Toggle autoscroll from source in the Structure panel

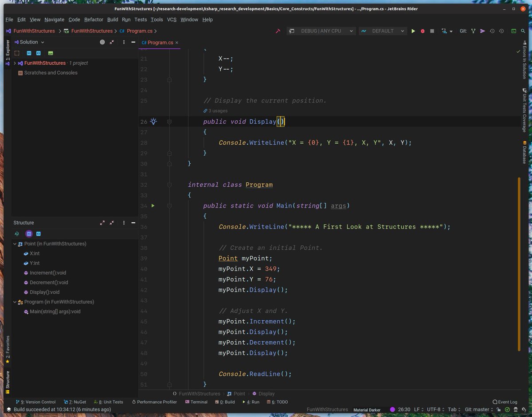(39, 234)
